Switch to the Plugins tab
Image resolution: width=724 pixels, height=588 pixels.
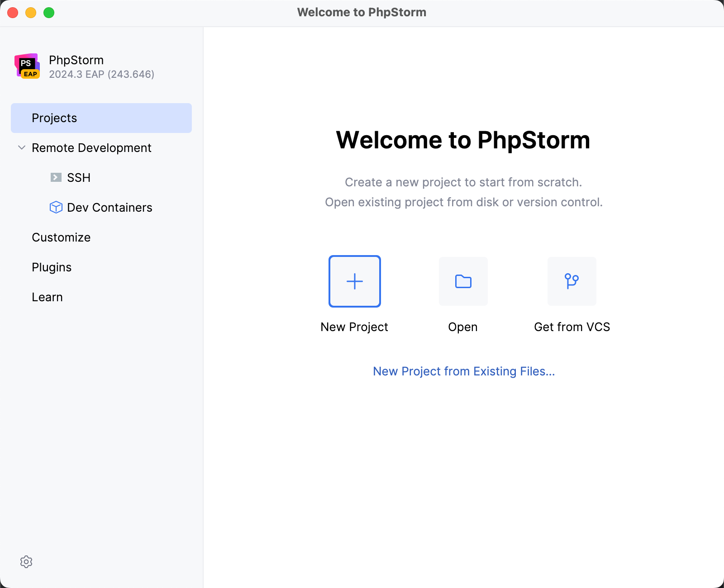click(x=52, y=267)
